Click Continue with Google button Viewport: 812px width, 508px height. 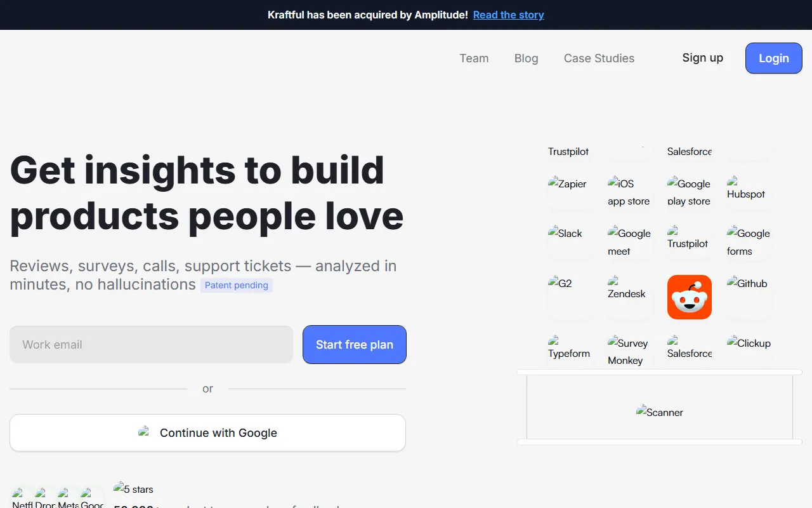[207, 433]
